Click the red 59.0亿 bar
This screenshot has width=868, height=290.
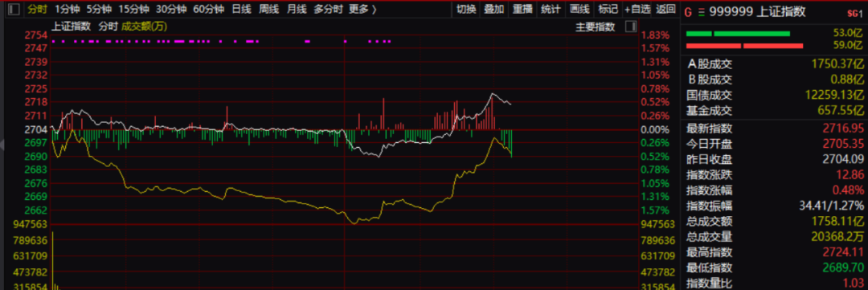(x=744, y=46)
